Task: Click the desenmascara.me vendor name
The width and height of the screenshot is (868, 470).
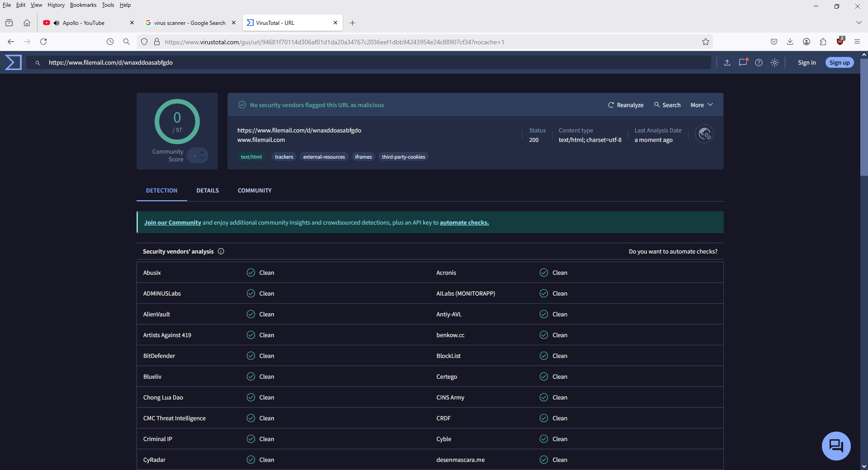Action: coord(460,460)
